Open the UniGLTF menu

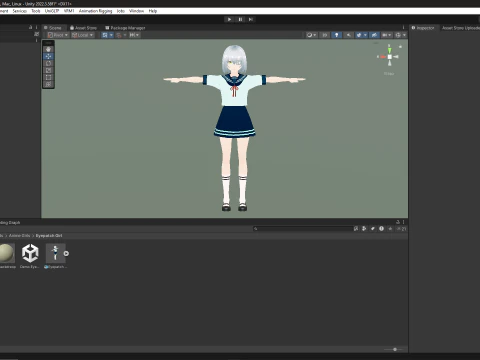[x=52, y=11]
